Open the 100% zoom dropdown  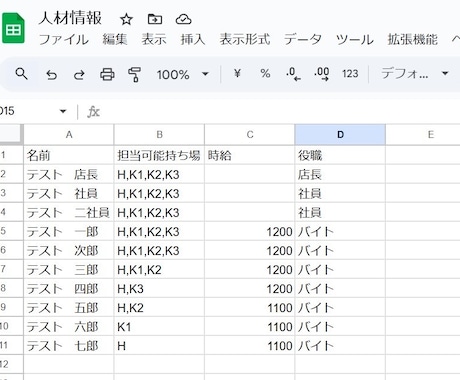coord(183,74)
